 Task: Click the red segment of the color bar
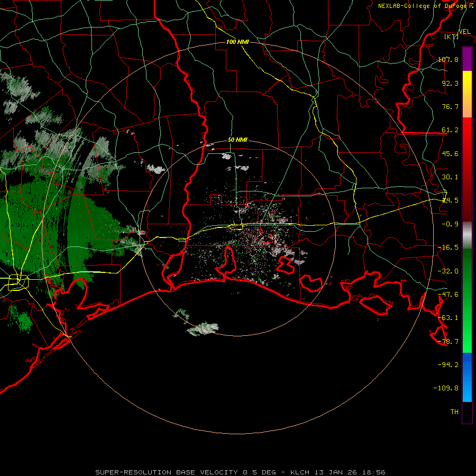coord(467,169)
